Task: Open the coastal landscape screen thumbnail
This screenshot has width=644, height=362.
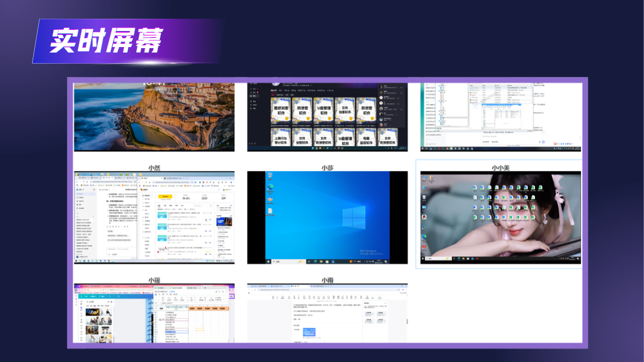Action: [x=154, y=117]
